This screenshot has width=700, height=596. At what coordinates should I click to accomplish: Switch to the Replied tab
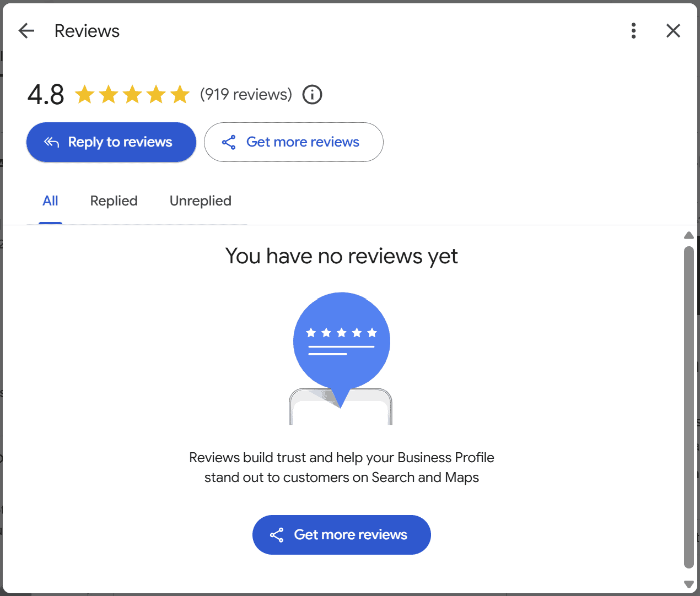click(114, 201)
